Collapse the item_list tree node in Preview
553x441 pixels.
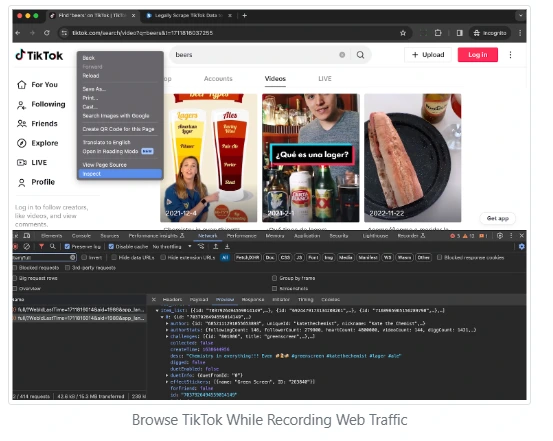[x=157, y=310]
